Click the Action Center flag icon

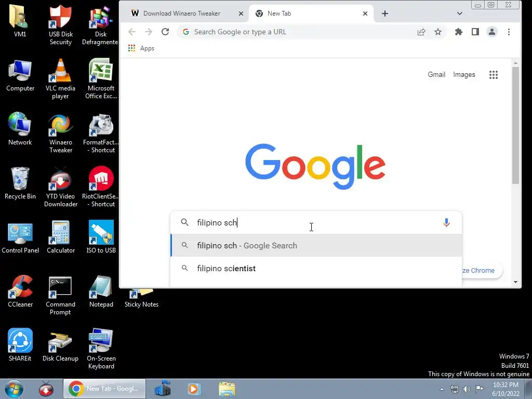479,389
